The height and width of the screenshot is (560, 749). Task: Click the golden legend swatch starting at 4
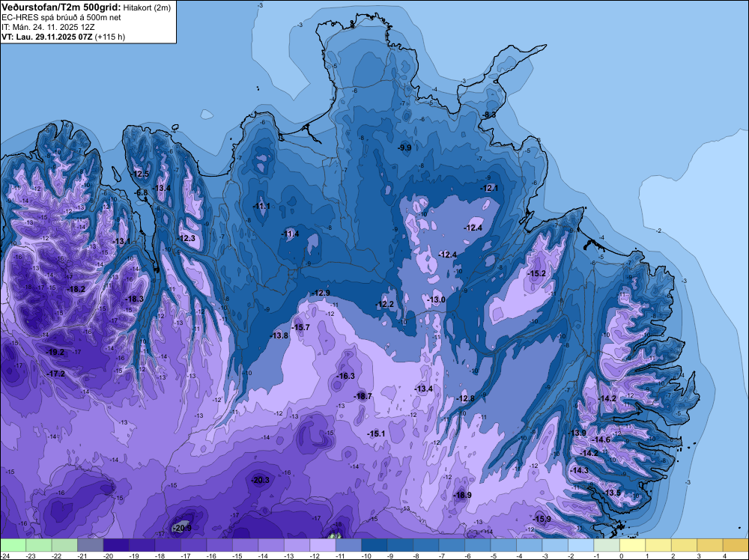pyautogui.click(x=736, y=545)
